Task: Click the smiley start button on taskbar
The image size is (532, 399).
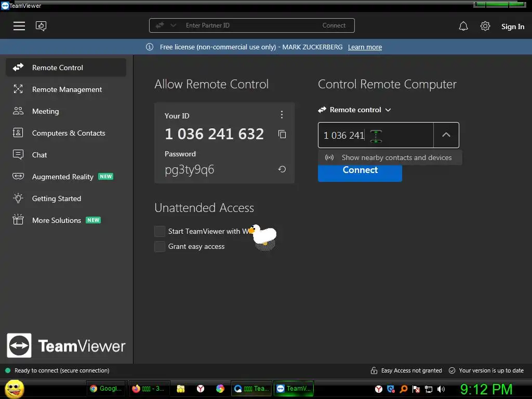Action: click(x=15, y=389)
